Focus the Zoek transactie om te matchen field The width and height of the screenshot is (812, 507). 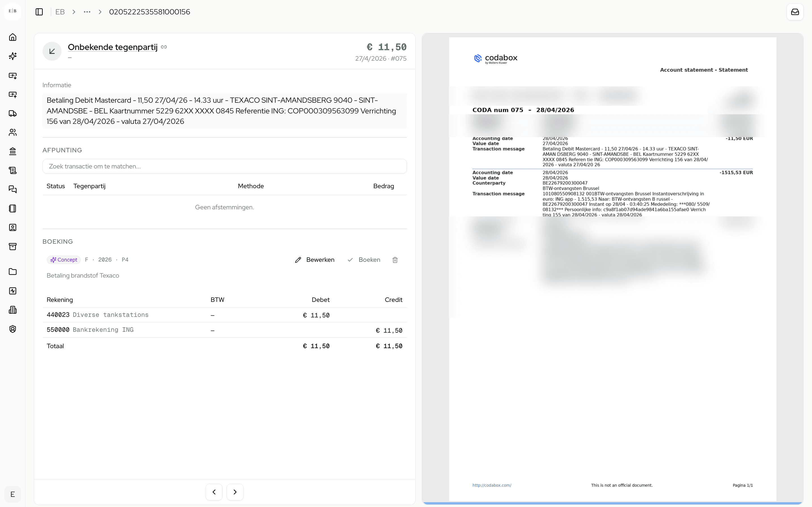pos(224,166)
